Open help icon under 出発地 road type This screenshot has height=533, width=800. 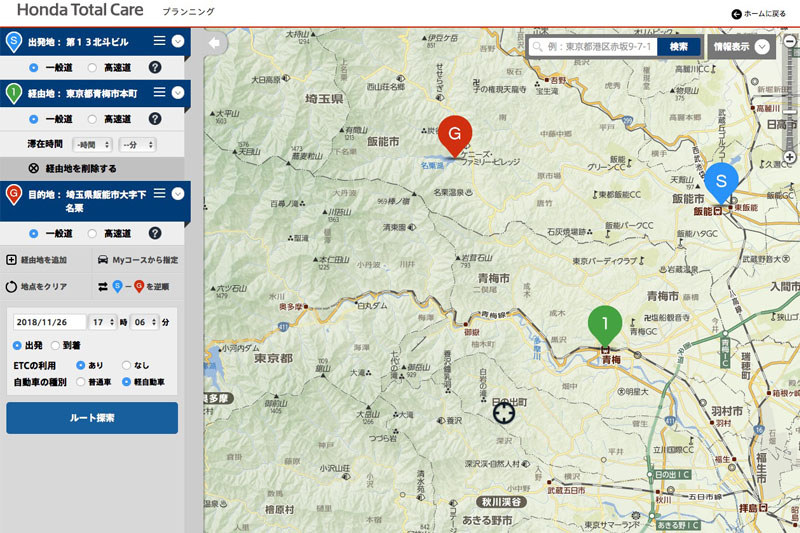coord(155,67)
